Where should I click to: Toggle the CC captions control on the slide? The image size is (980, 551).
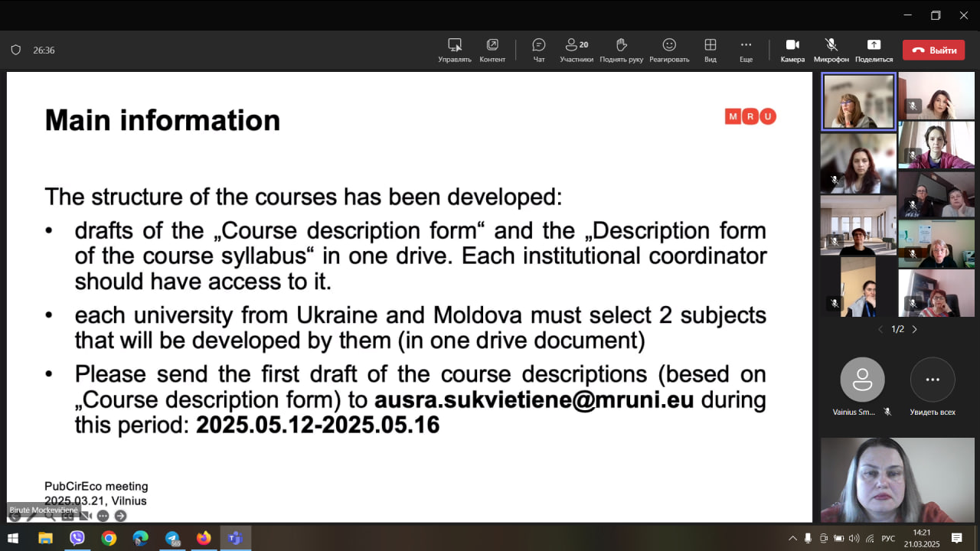coord(67,516)
